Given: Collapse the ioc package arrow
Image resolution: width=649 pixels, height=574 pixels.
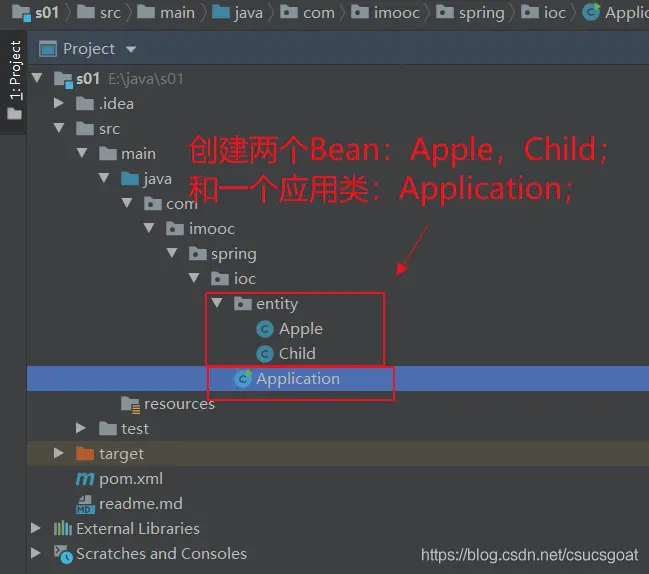Looking at the screenshot, I should coord(194,278).
